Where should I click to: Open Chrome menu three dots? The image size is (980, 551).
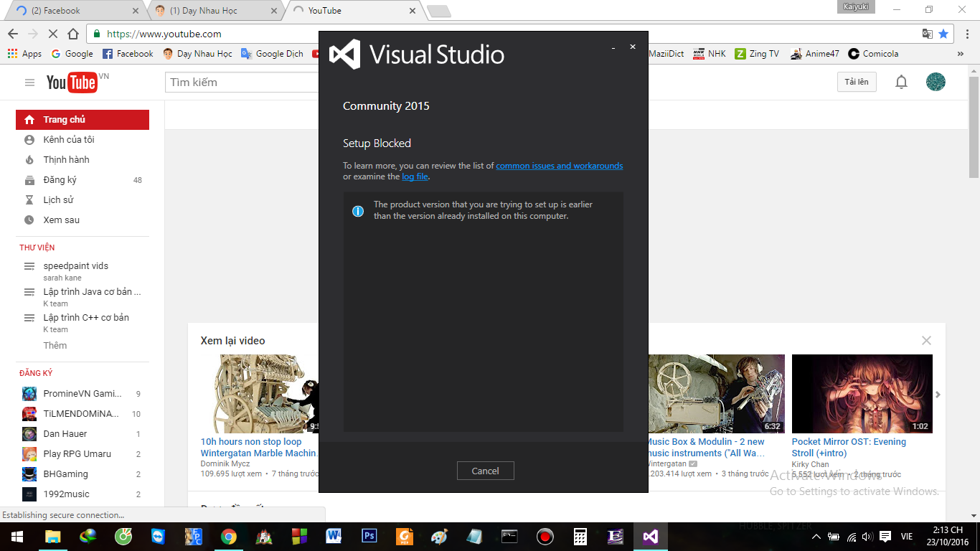pos(966,34)
